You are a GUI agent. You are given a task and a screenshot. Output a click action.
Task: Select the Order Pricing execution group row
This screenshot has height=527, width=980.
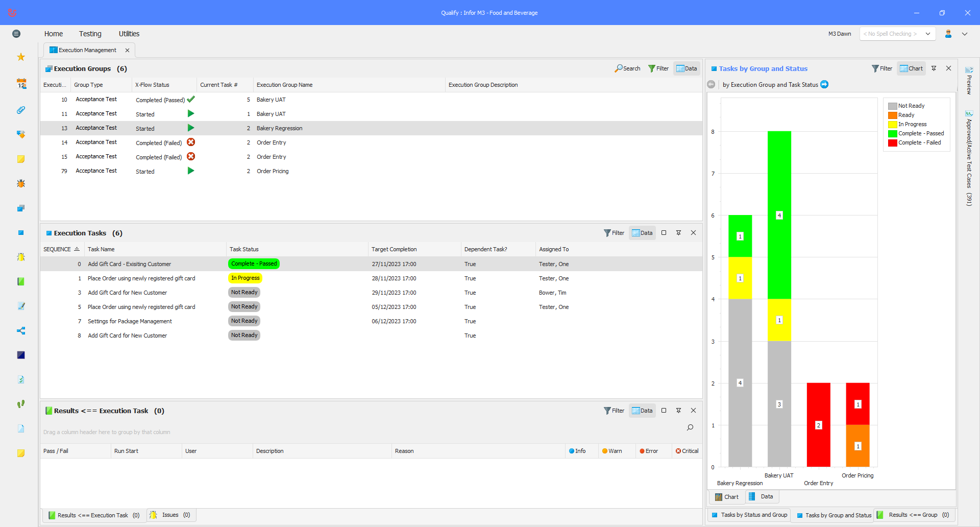click(371, 171)
